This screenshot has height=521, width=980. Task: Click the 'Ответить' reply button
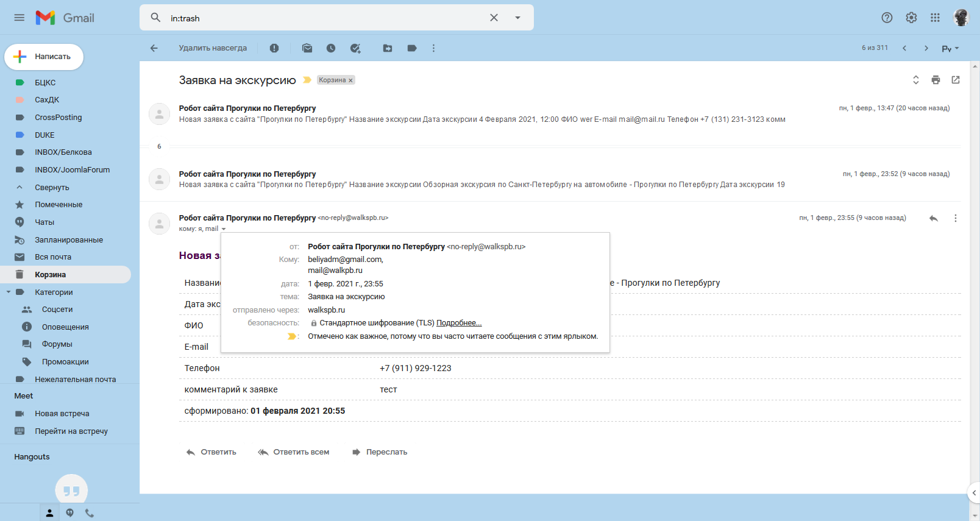point(211,452)
